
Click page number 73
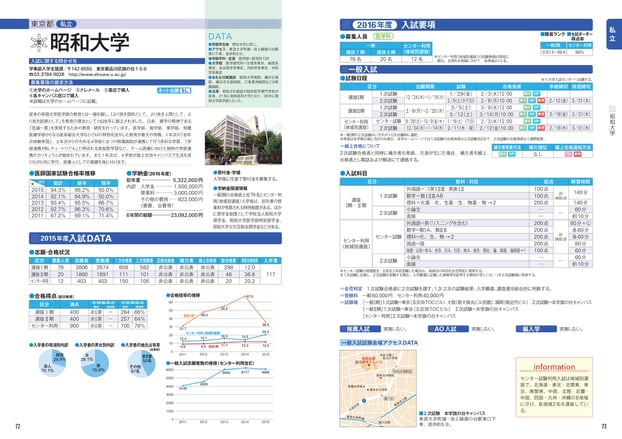[604, 426]
